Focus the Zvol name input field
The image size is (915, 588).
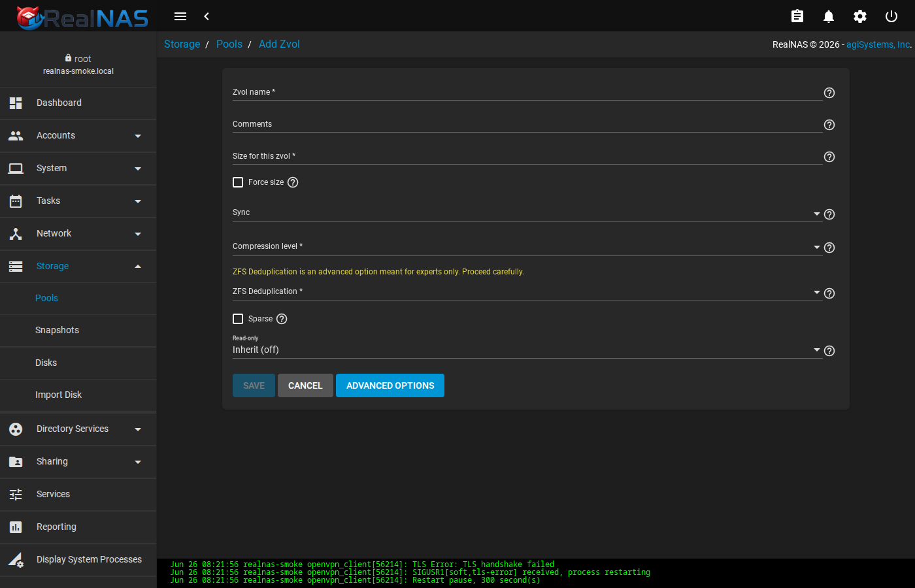(x=527, y=92)
